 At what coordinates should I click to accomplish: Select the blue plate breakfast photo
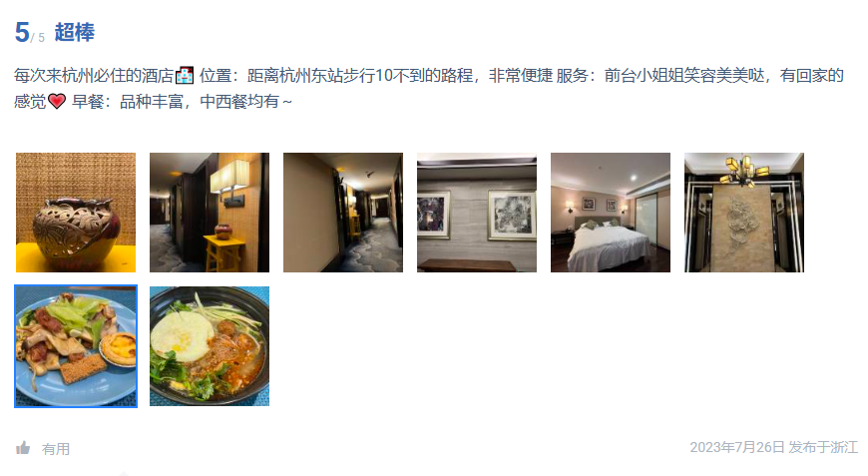click(76, 346)
